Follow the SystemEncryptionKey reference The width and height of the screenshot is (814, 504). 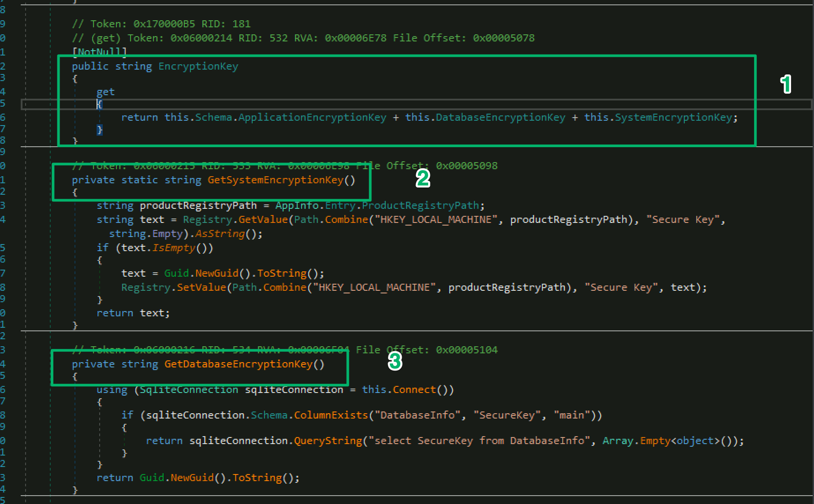673,118
